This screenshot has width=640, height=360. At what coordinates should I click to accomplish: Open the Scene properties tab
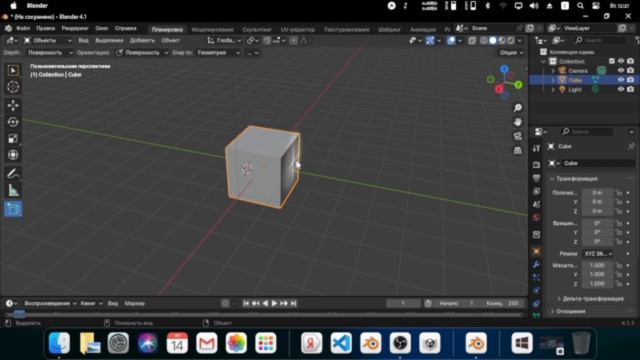click(536, 204)
